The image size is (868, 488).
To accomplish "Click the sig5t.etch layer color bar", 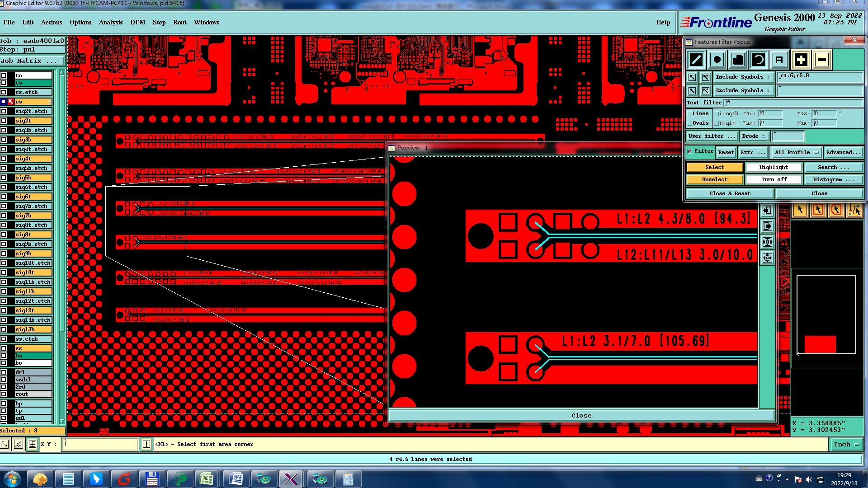I will tap(33, 168).
